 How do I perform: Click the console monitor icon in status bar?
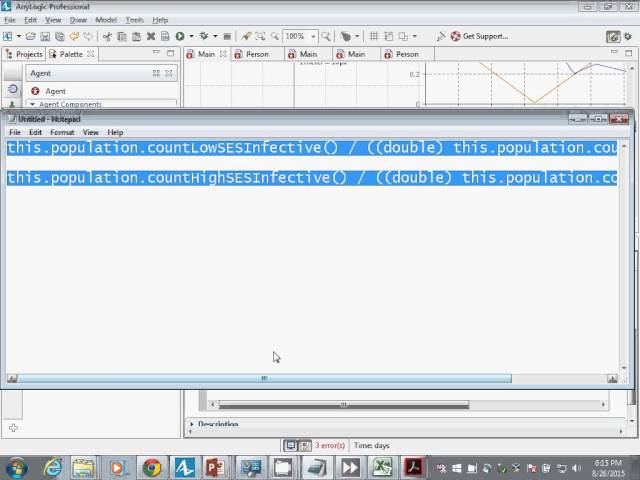pyautogui.click(x=290, y=445)
